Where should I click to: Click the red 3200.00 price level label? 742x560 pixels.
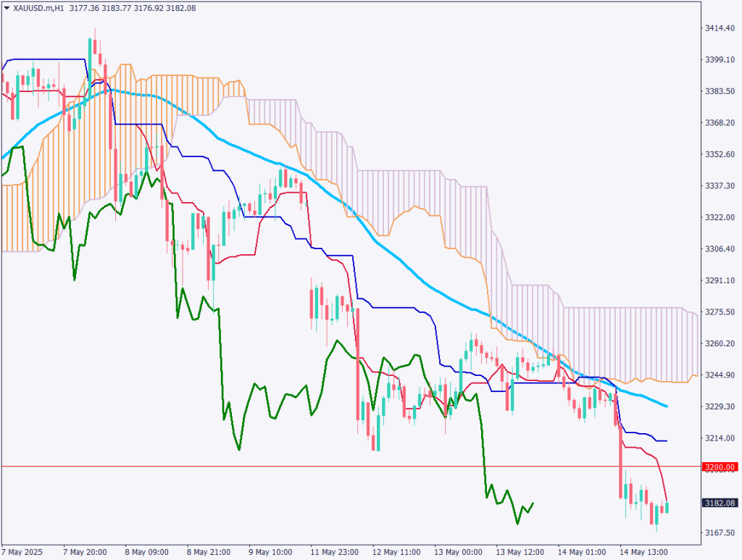(720, 467)
